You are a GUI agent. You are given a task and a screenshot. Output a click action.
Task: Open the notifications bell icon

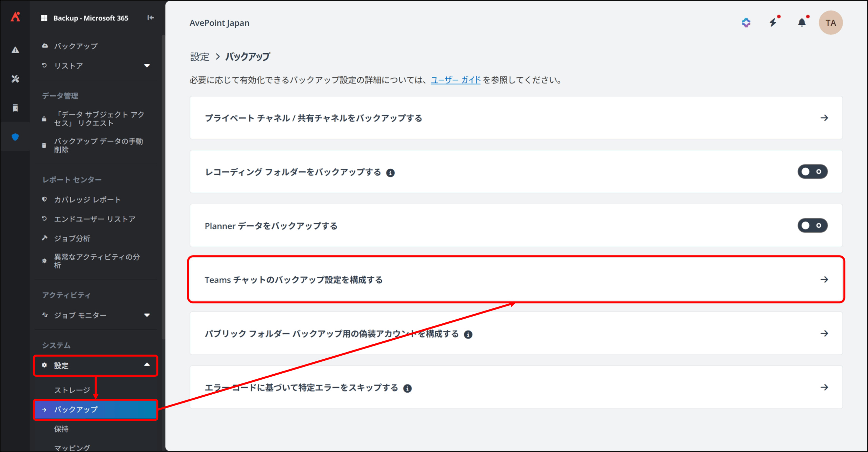point(802,23)
